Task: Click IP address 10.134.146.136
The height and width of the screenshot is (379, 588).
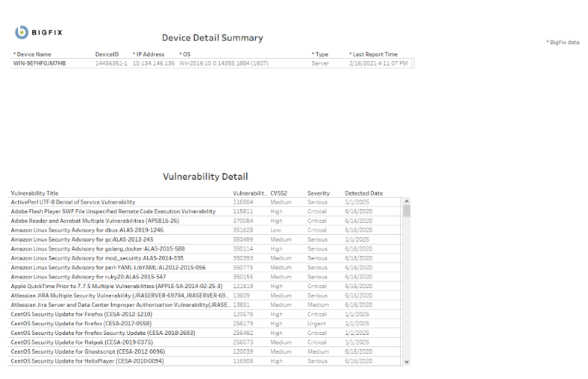Action: coord(154,63)
